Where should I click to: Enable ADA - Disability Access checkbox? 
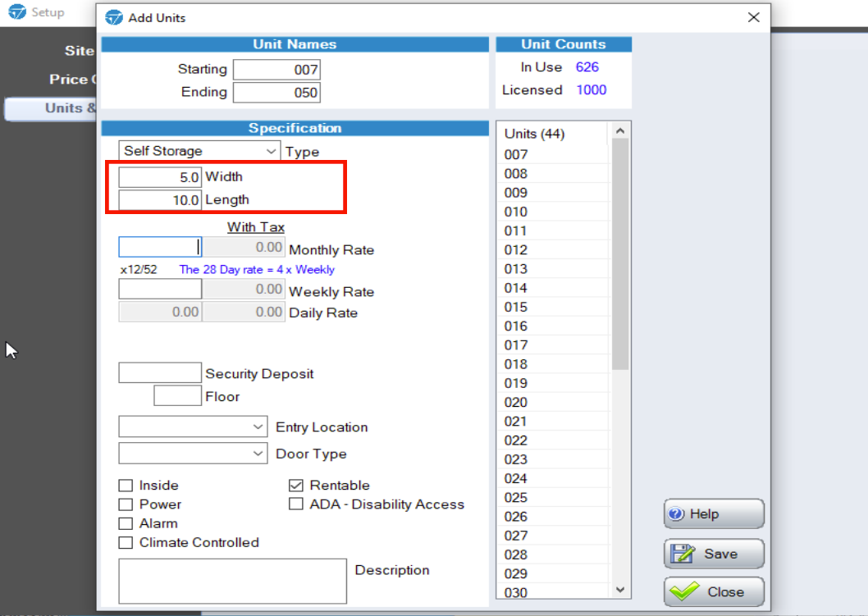296,504
